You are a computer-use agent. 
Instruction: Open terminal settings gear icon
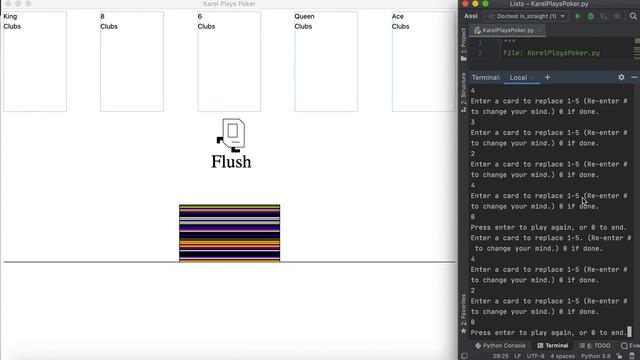coord(621,77)
